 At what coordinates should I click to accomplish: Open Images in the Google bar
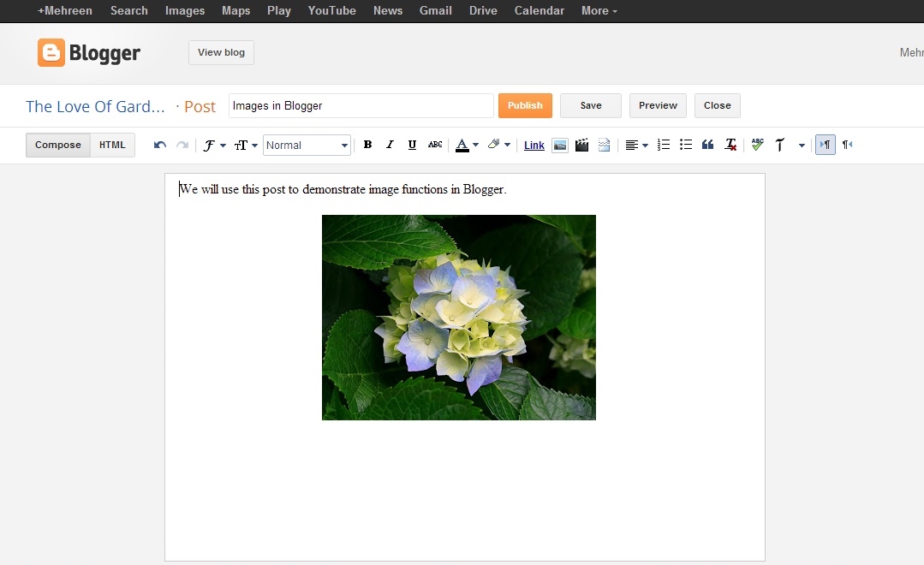185,10
